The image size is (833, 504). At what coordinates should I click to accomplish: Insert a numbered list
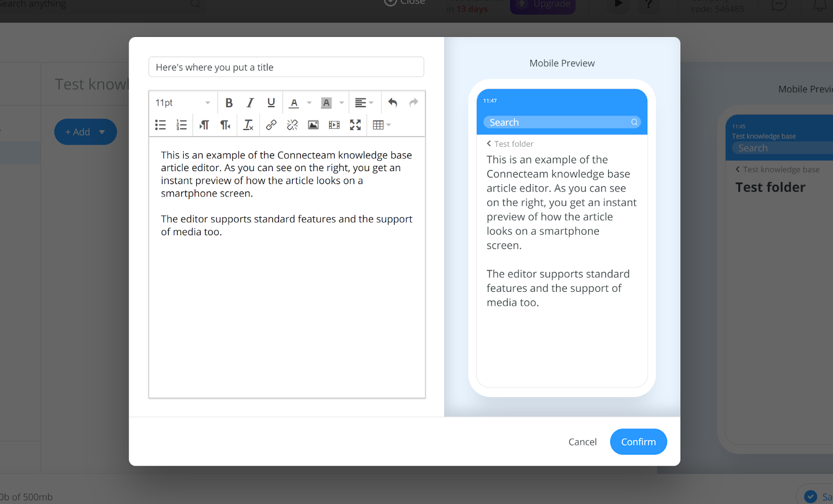pyautogui.click(x=181, y=125)
